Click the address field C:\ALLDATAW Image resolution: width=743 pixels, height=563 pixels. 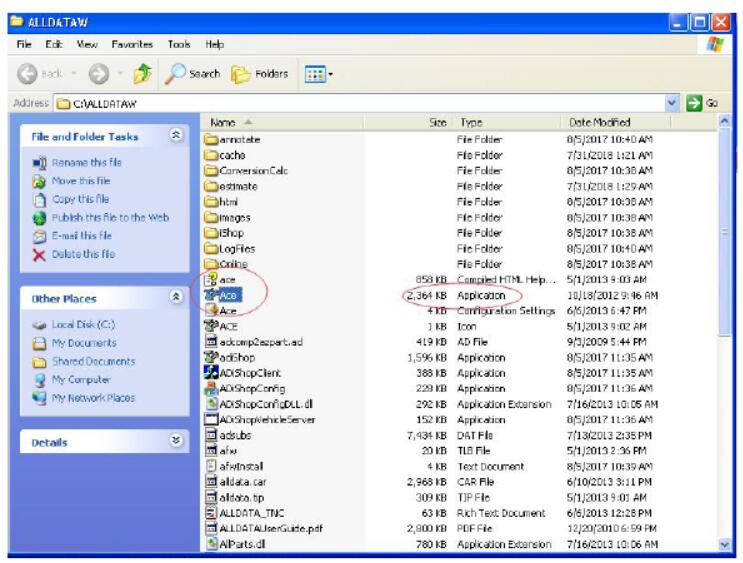(360, 103)
